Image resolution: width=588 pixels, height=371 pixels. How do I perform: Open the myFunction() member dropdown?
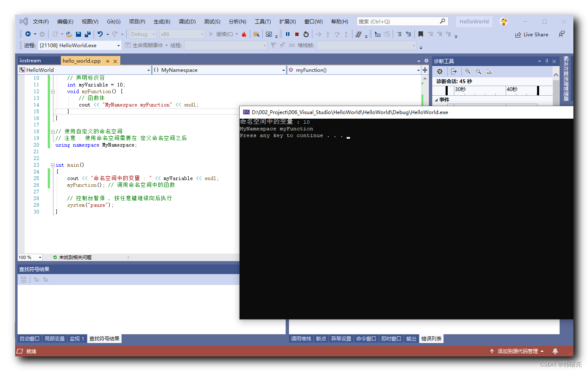tap(354, 70)
